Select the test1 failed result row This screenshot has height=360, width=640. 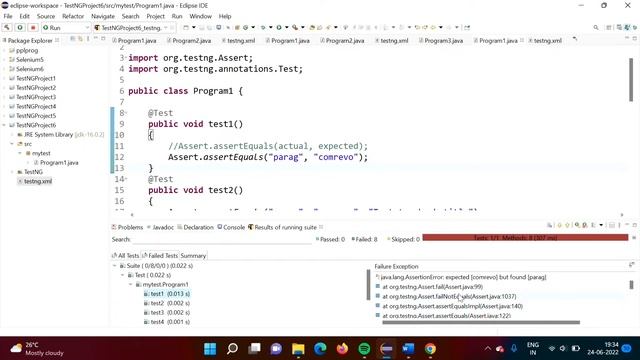167,294
